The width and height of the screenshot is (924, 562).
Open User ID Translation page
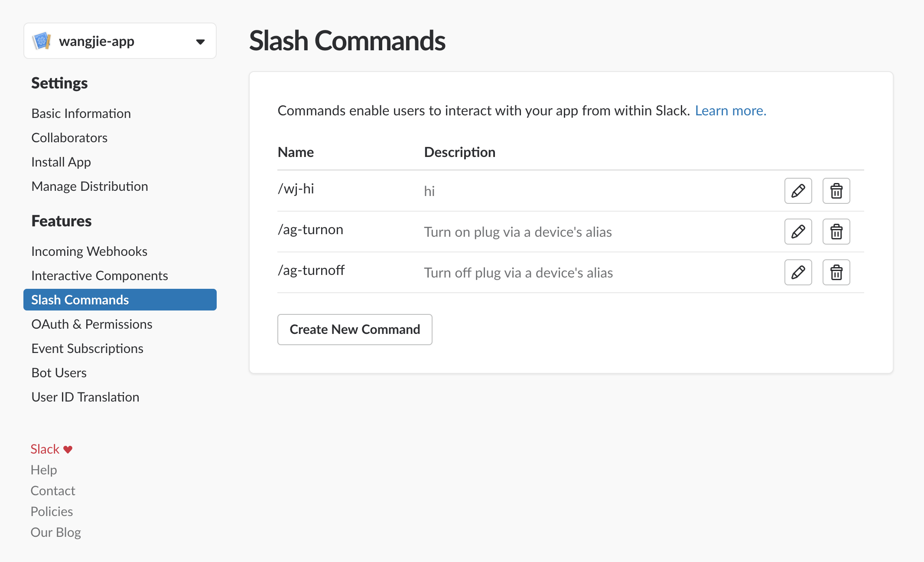[85, 397]
